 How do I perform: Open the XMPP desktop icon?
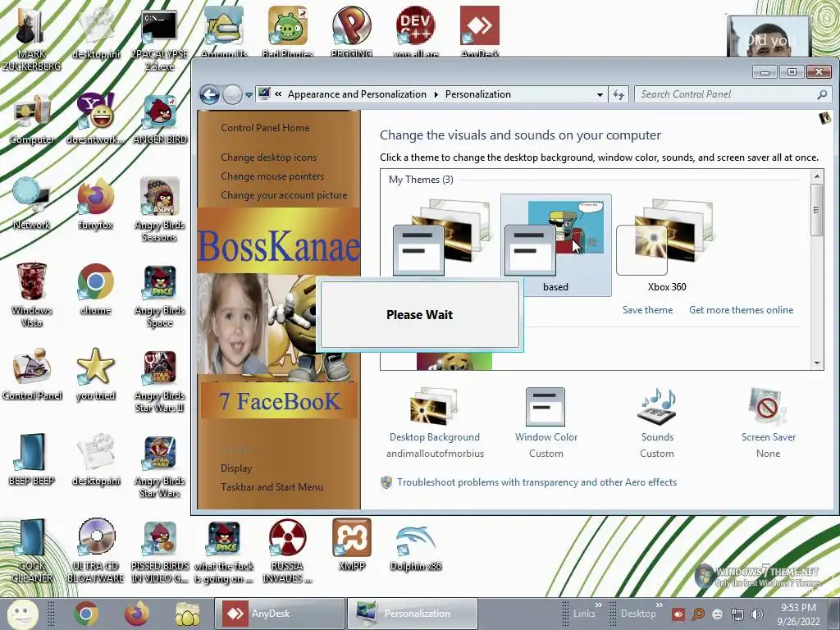tap(351, 545)
